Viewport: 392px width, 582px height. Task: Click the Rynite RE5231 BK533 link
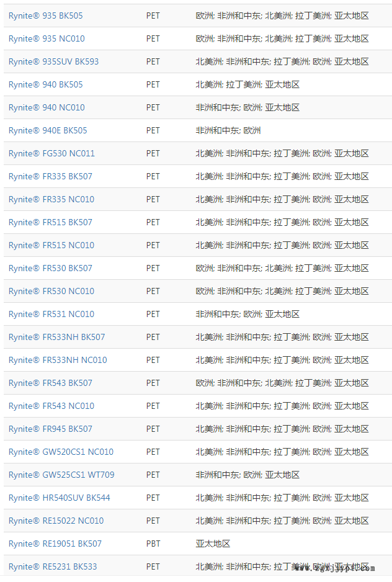(53, 566)
